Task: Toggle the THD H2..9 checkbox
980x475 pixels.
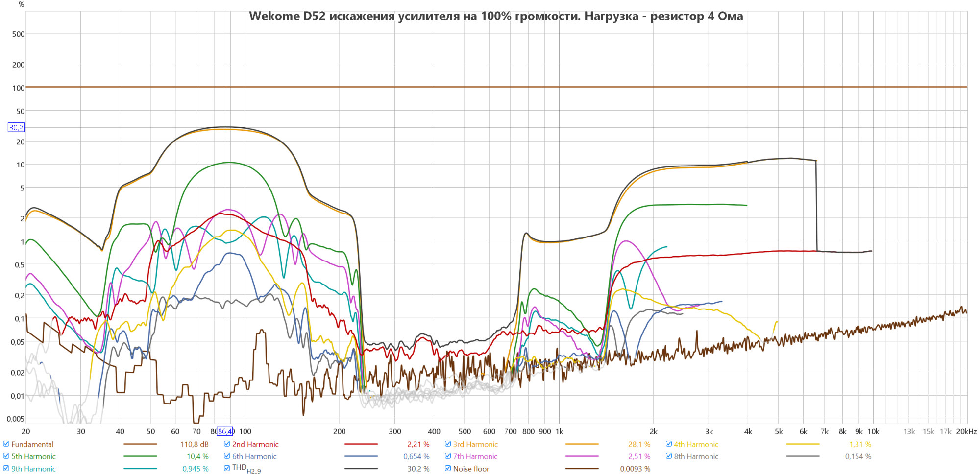Action: (x=227, y=468)
